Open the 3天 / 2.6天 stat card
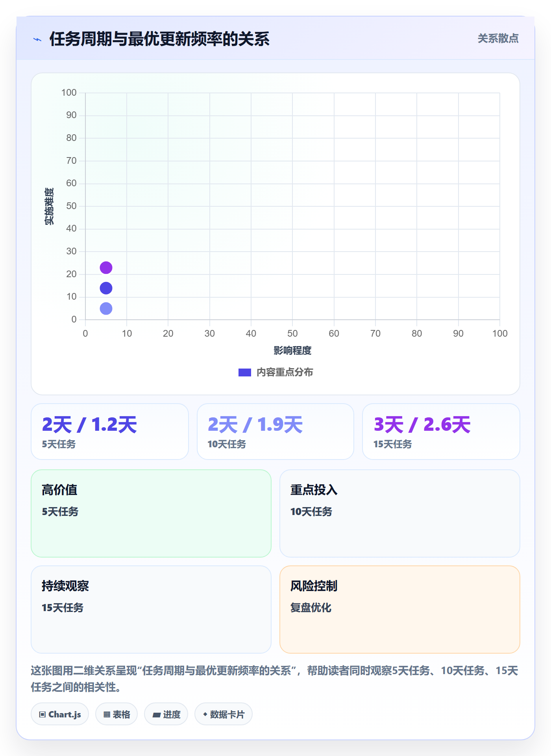 441,432
